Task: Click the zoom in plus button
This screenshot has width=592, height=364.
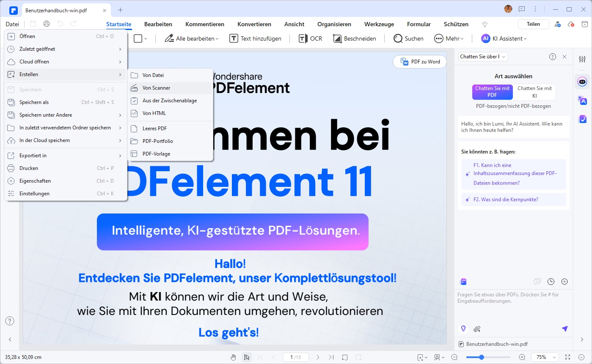Action: pos(522,357)
